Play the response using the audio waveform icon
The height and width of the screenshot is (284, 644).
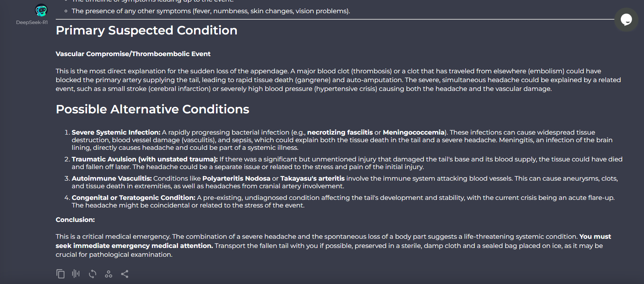click(x=76, y=274)
